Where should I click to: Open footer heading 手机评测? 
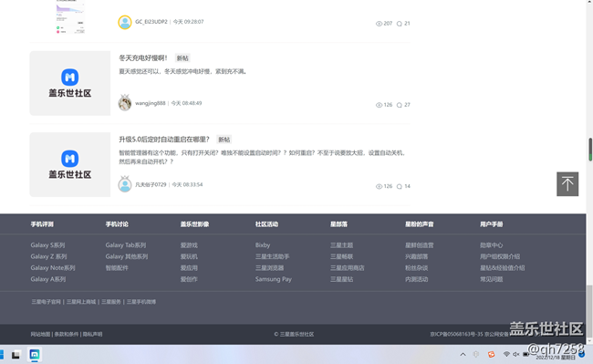click(x=42, y=224)
